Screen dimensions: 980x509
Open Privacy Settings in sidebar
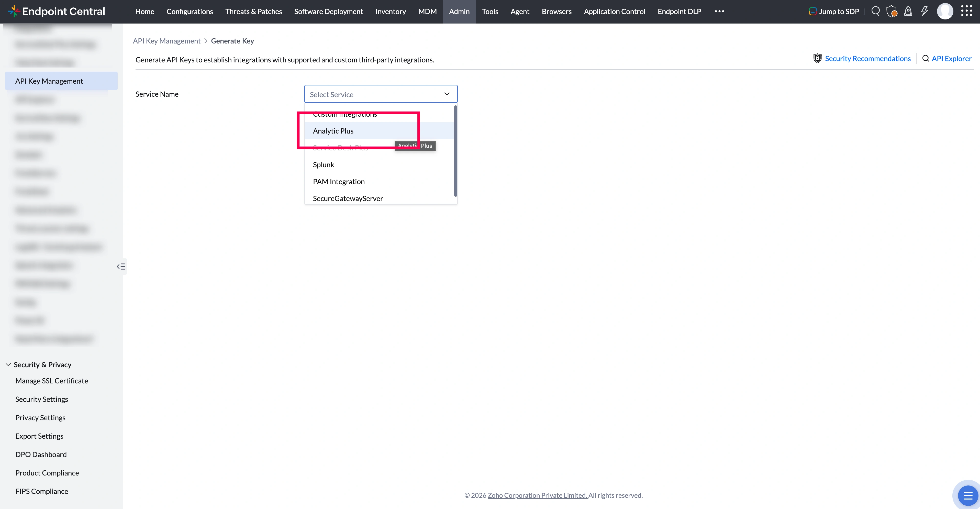40,418
